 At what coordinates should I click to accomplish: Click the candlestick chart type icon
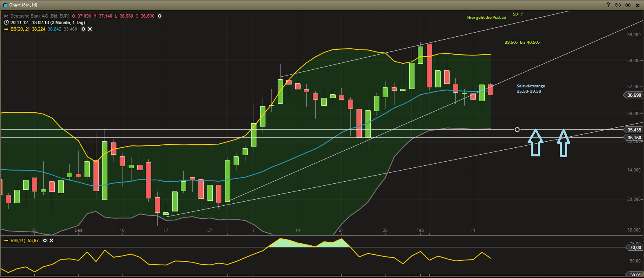click(x=6, y=16)
